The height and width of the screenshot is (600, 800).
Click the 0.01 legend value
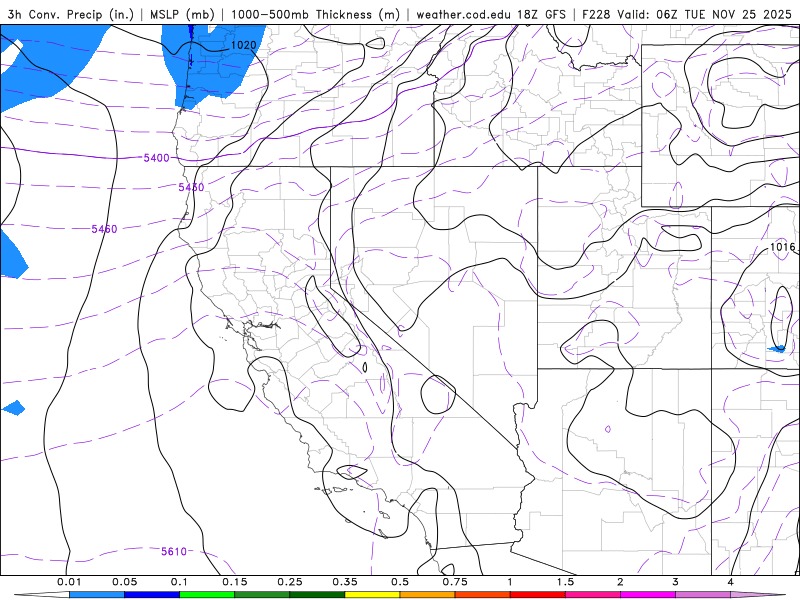tap(69, 582)
